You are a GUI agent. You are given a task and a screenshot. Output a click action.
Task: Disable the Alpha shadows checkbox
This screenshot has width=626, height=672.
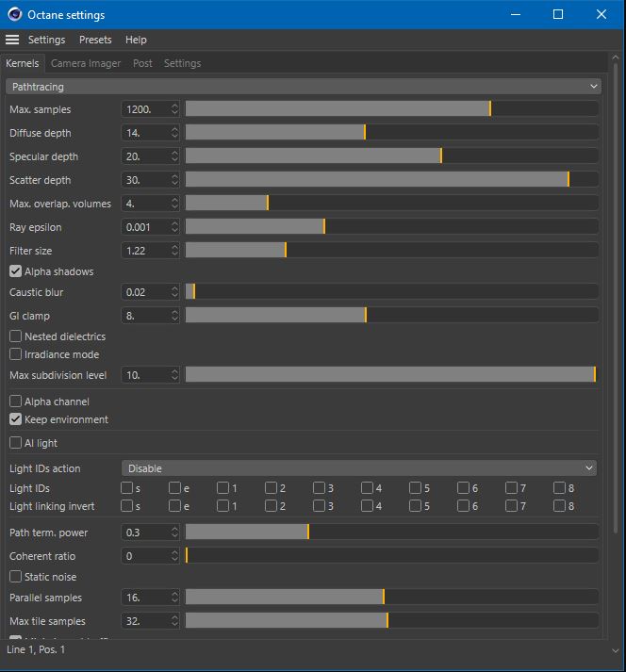pos(15,271)
